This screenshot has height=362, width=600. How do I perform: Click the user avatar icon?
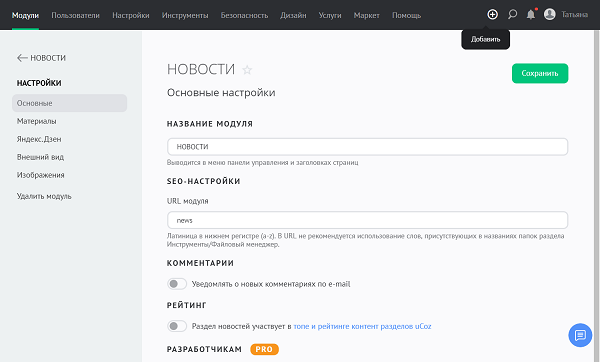pyautogui.click(x=549, y=15)
